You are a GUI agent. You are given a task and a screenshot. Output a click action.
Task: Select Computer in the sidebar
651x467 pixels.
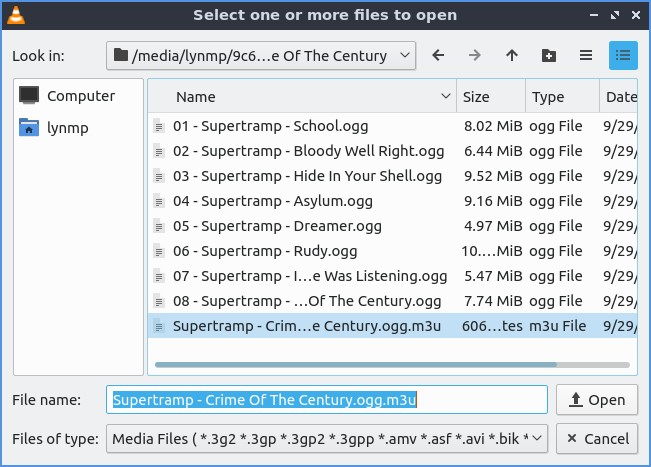(80, 96)
